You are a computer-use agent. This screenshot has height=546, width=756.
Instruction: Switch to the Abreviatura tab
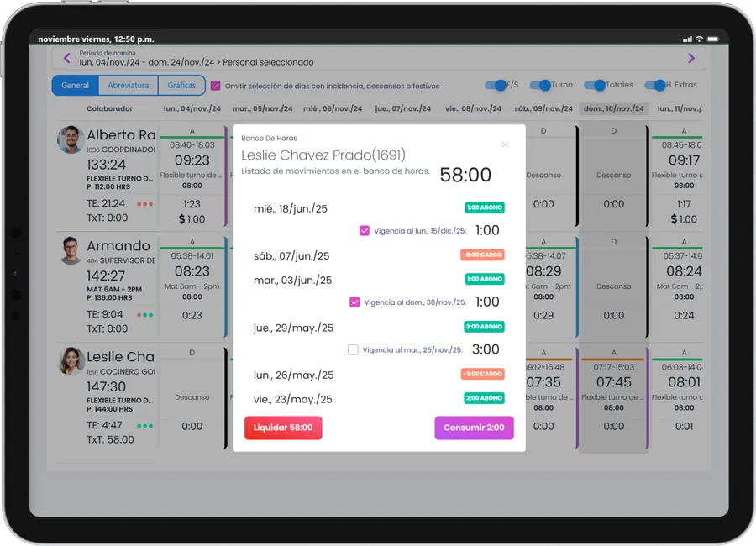click(129, 86)
